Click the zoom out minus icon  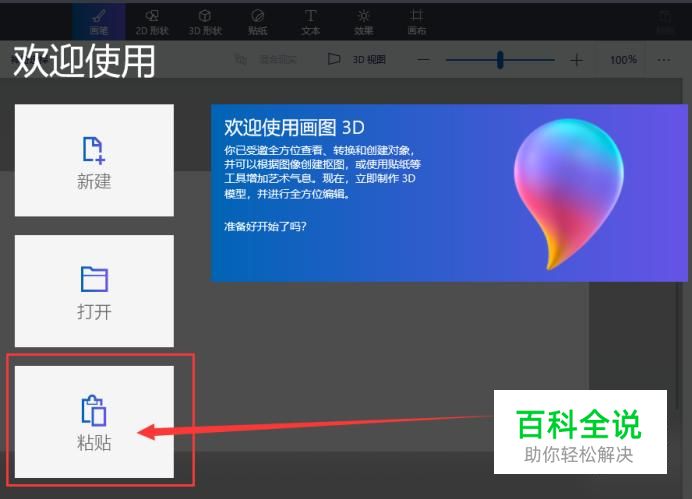(424, 60)
